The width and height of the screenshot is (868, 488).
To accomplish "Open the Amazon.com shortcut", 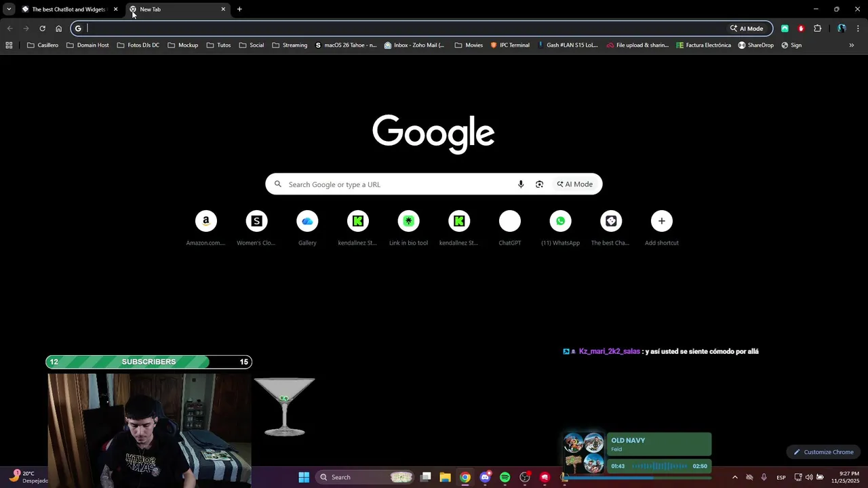I will coord(205,228).
